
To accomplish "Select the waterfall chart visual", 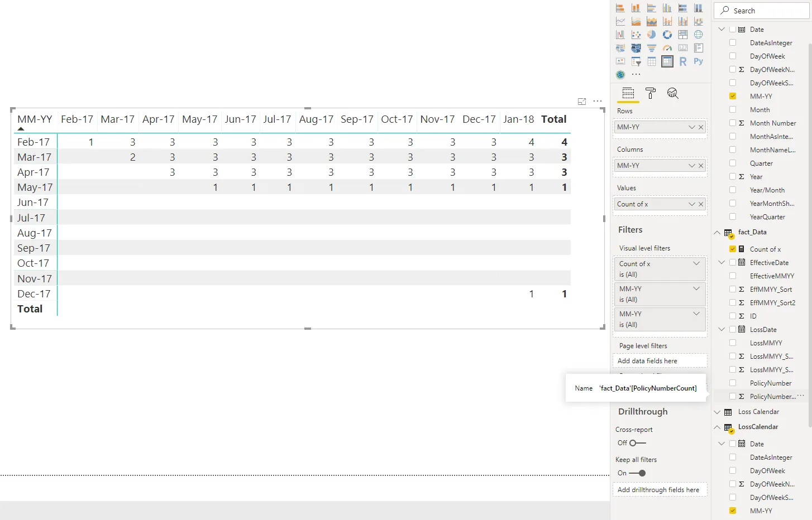I will [620, 35].
